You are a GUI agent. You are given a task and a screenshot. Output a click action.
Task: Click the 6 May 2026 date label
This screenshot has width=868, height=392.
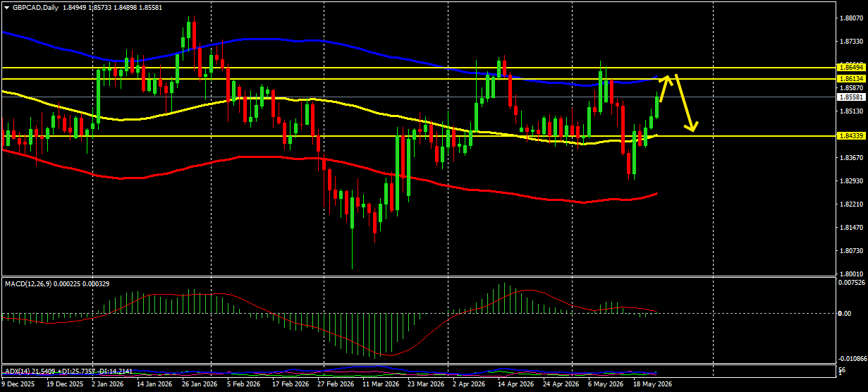click(x=607, y=385)
